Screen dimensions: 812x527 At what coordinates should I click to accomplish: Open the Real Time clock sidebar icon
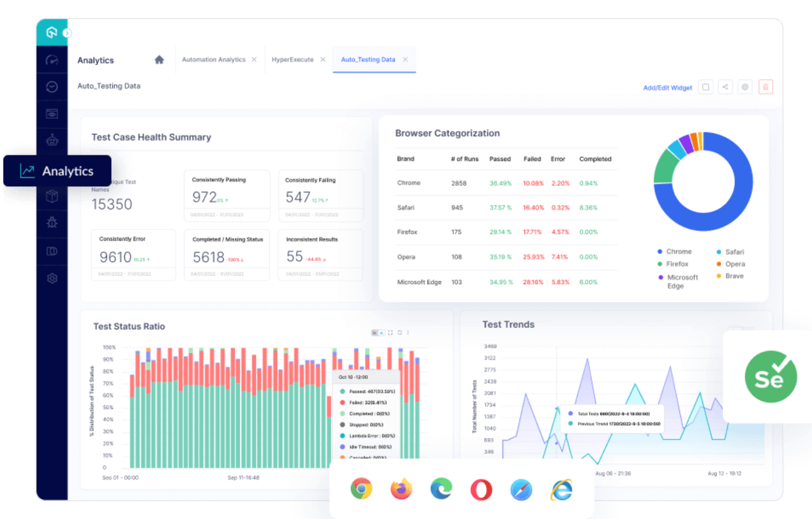52,87
